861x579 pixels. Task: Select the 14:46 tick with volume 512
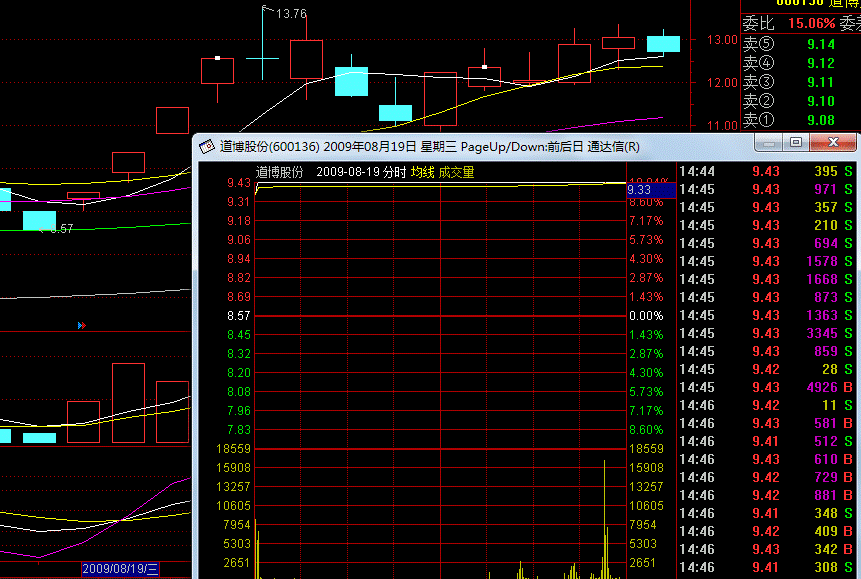point(767,442)
